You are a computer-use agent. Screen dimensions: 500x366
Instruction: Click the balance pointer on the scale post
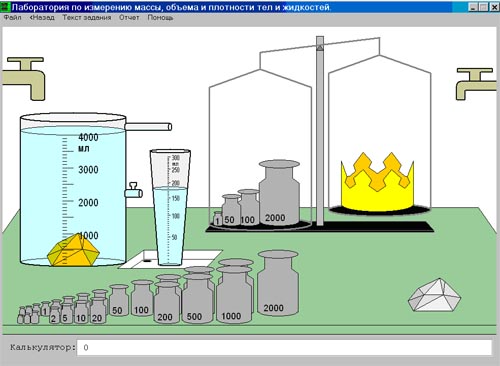pyautogui.click(x=320, y=48)
